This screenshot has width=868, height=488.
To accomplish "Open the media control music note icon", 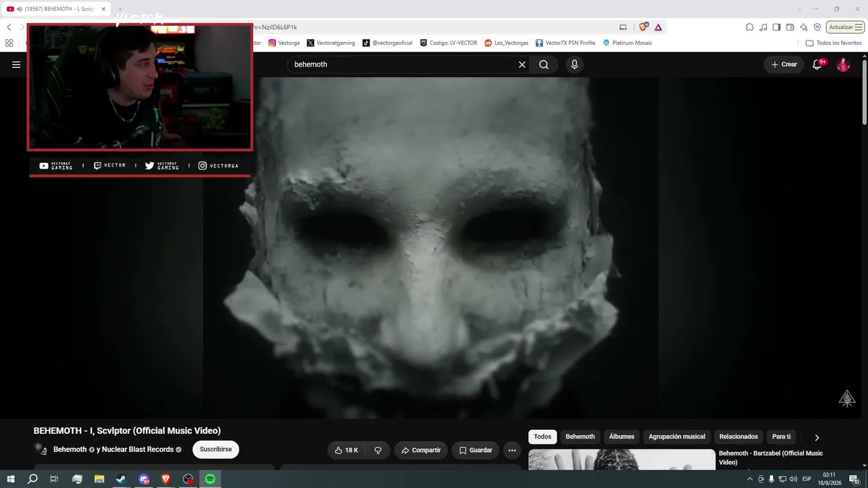I will pyautogui.click(x=764, y=27).
